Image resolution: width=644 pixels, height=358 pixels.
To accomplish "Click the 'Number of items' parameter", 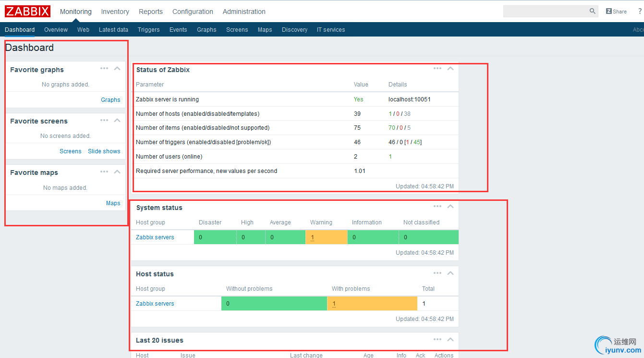I will click(203, 128).
